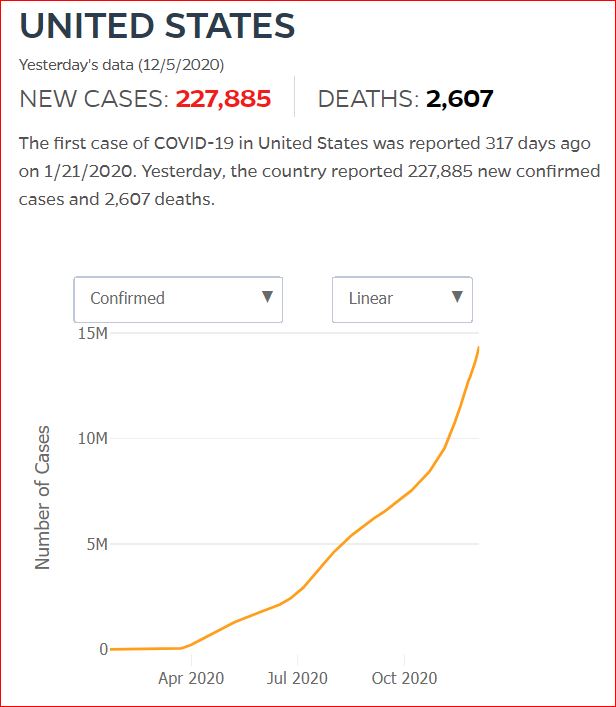Click the Yesterday's data date text
The height and width of the screenshot is (707, 616).
pos(121,65)
